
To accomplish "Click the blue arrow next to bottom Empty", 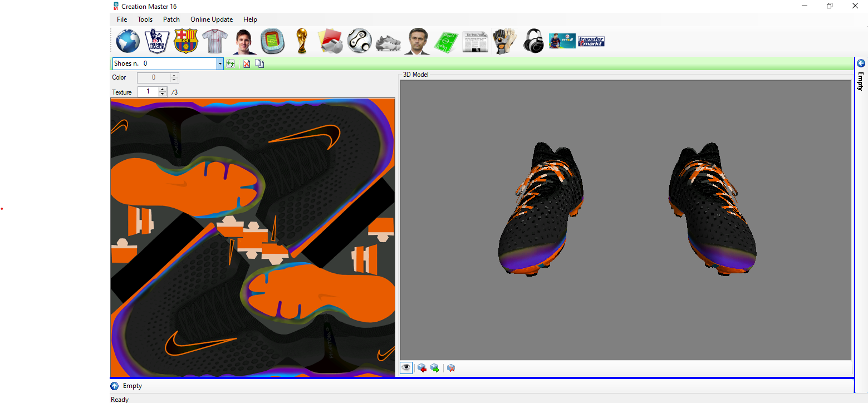I will (x=115, y=386).
